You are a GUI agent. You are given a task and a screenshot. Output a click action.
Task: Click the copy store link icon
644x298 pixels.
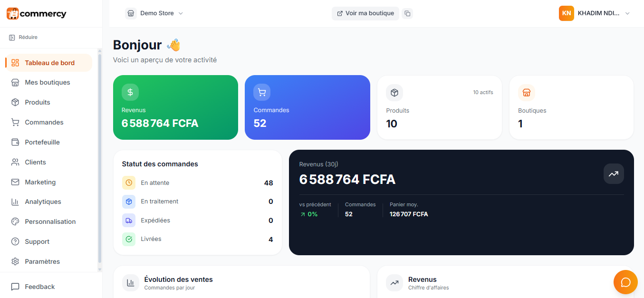point(407,13)
